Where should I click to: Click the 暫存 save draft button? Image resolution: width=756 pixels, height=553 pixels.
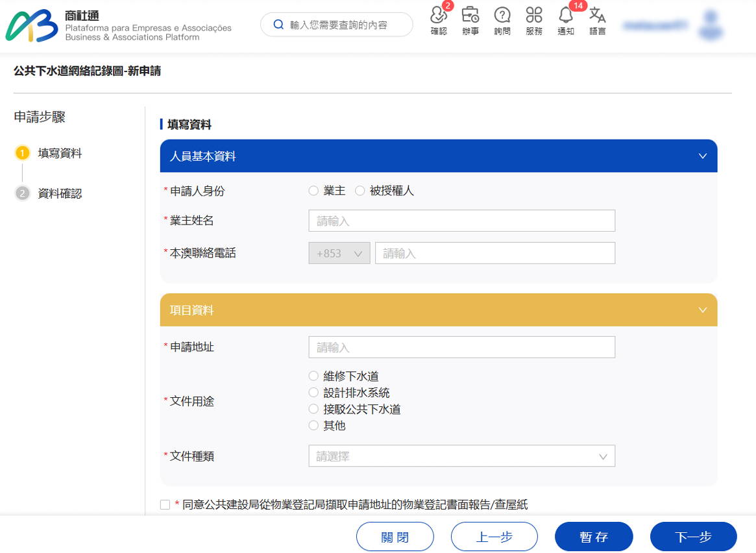point(593,537)
